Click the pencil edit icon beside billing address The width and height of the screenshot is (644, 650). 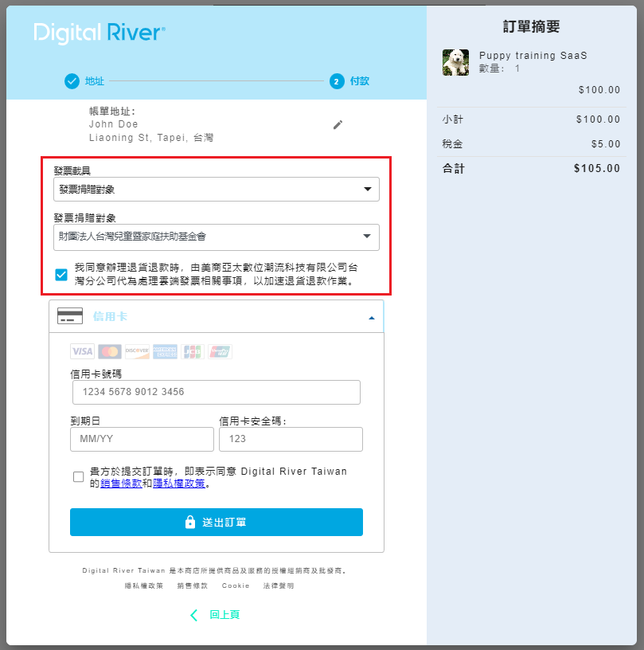click(x=338, y=125)
